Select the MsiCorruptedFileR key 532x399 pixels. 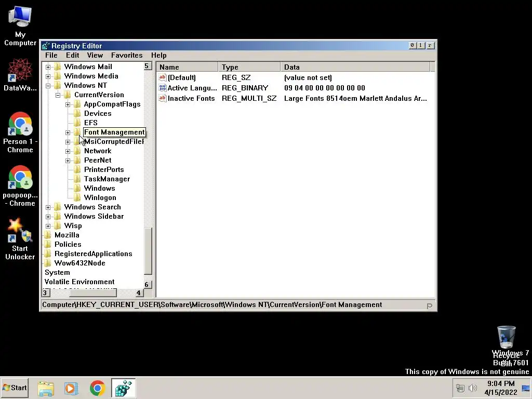tap(114, 141)
